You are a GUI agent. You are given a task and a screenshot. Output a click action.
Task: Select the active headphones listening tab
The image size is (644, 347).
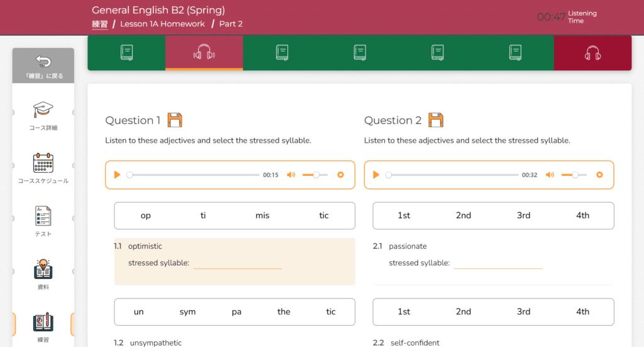point(204,53)
